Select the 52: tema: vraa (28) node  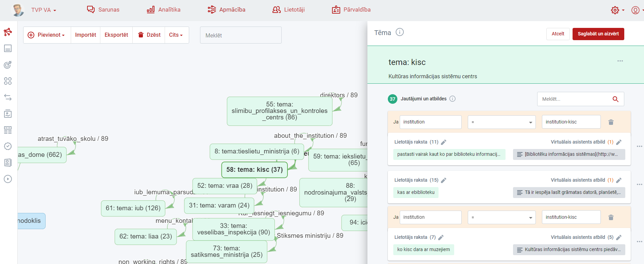(225, 186)
